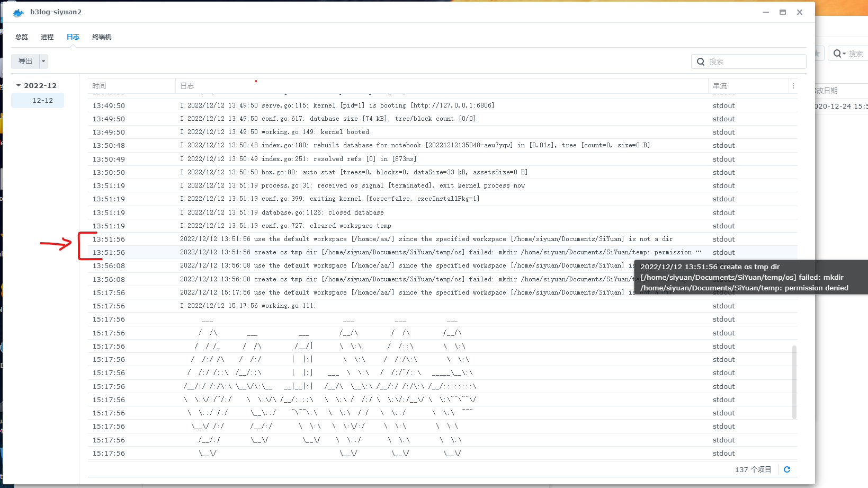The height and width of the screenshot is (488, 868).
Task: Click the 导出 export button
Action: click(x=25, y=61)
